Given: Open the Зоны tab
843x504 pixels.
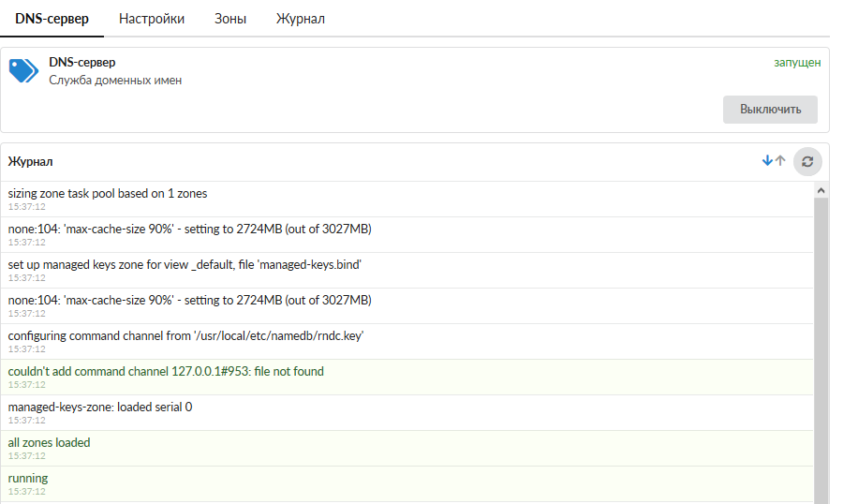Looking at the screenshot, I should [230, 19].
